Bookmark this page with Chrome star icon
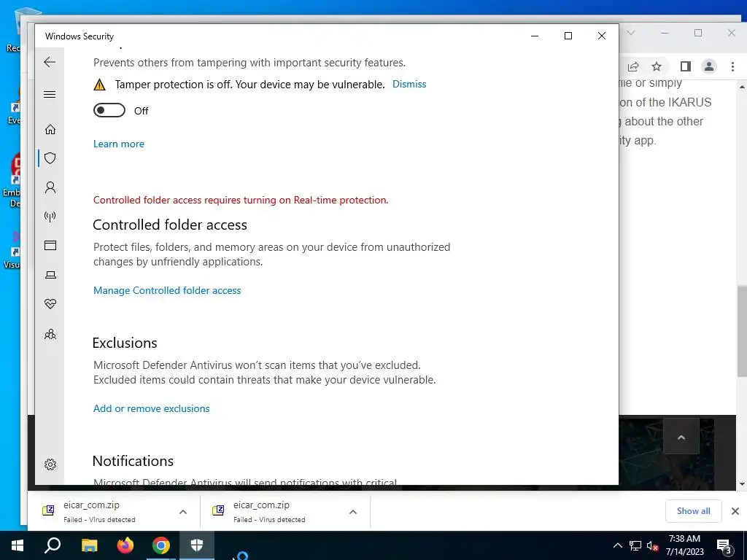Screen dimensions: 747x560 657,66
